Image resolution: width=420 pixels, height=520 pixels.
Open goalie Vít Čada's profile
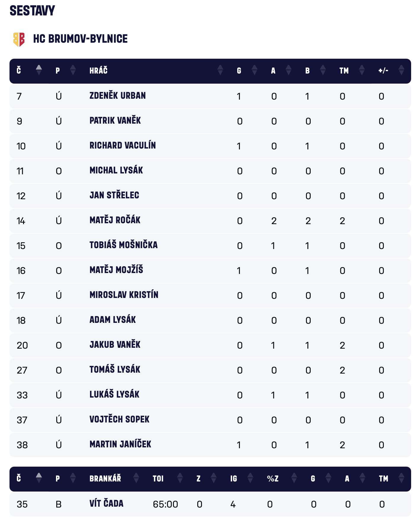(106, 504)
